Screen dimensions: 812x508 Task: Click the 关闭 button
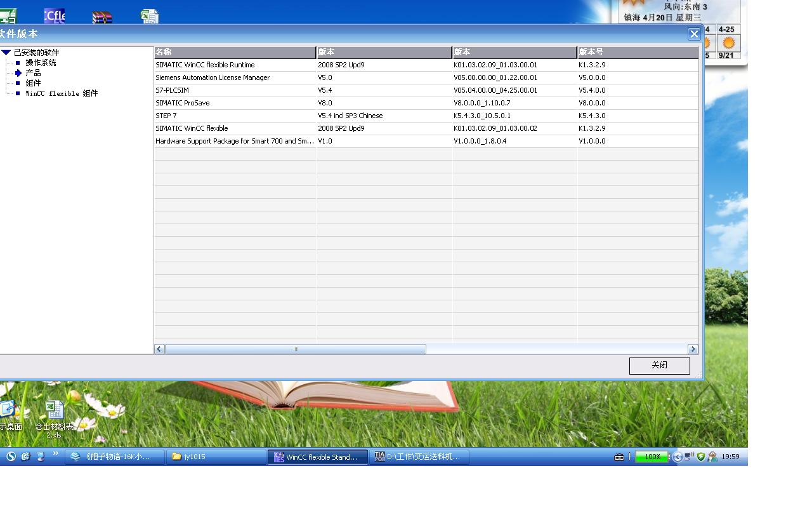tap(659, 365)
